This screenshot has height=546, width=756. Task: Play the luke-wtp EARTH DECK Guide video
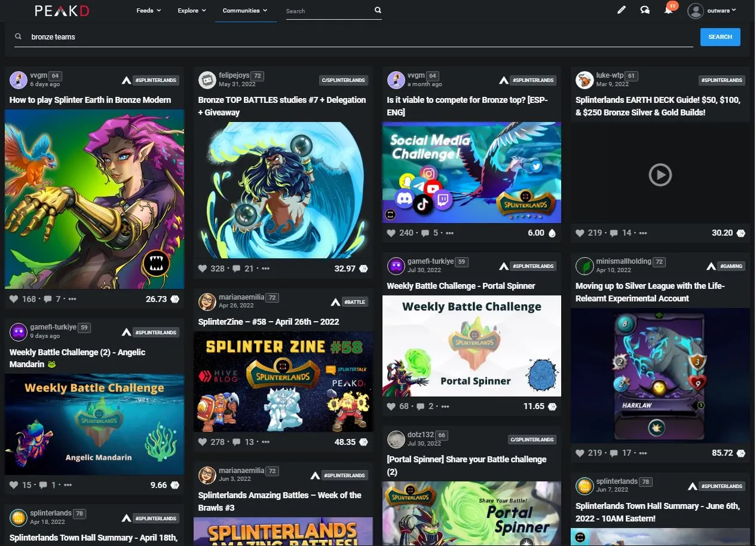pyautogui.click(x=660, y=175)
